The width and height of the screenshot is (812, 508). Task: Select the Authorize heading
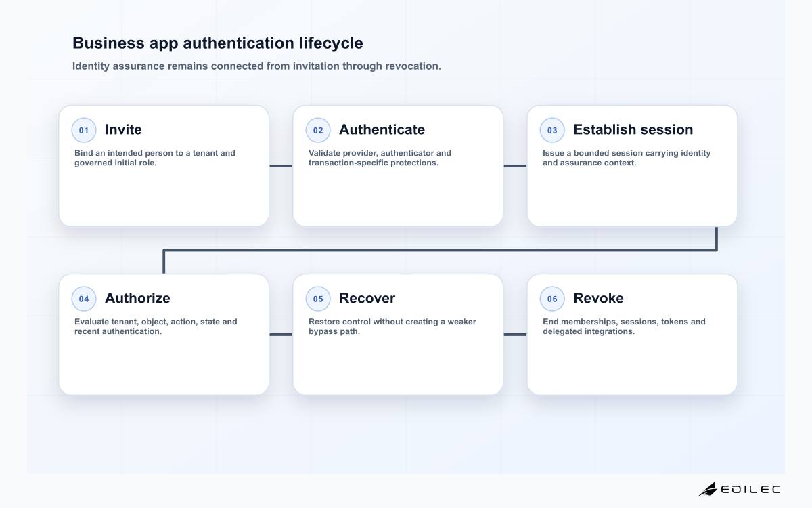pos(137,298)
